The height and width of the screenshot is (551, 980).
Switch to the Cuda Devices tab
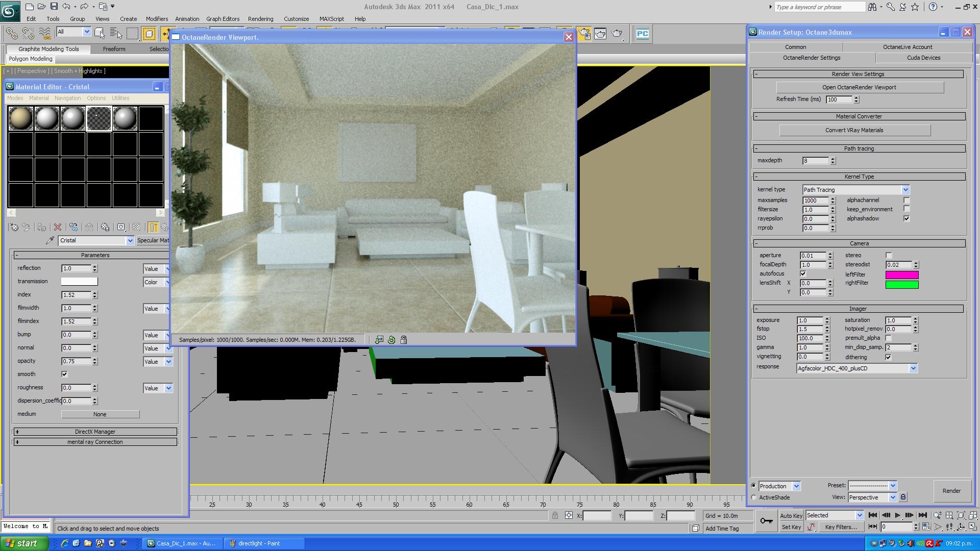pos(923,58)
